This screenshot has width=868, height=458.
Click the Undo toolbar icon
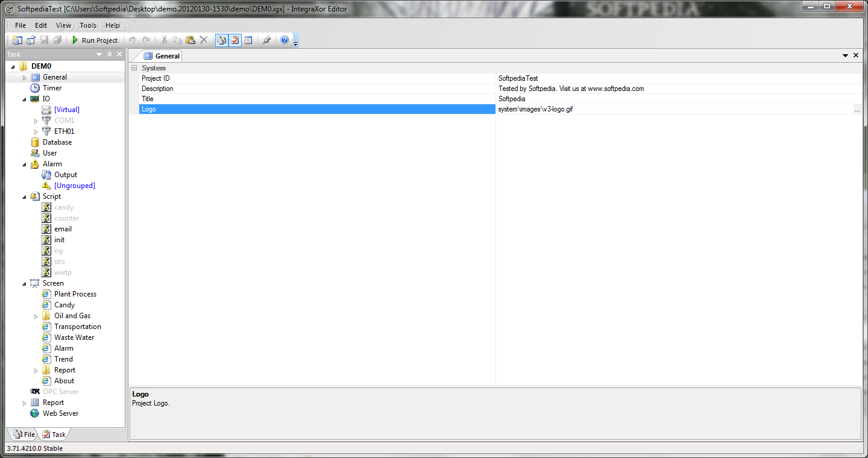(133, 40)
